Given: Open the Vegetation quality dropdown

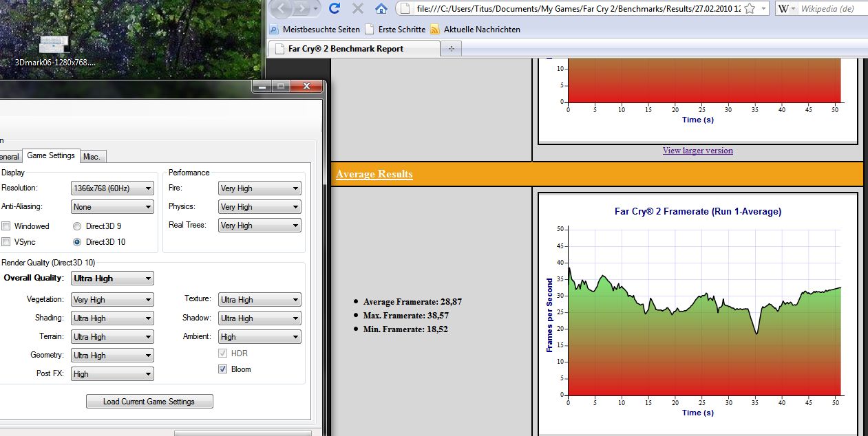Looking at the screenshot, I should (x=112, y=299).
